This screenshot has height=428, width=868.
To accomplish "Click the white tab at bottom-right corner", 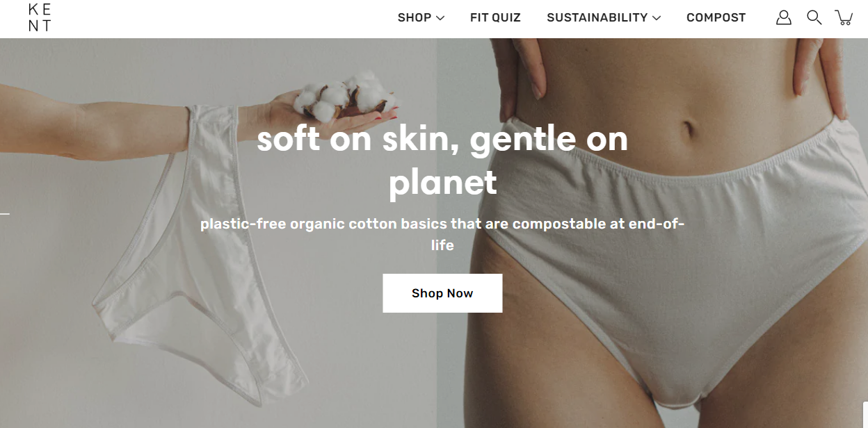I will click(865, 415).
